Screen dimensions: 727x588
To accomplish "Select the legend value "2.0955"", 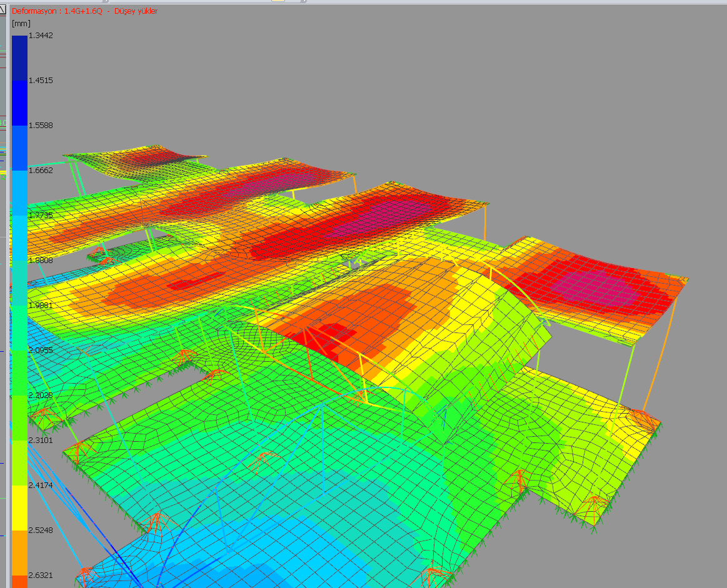I will [41, 351].
